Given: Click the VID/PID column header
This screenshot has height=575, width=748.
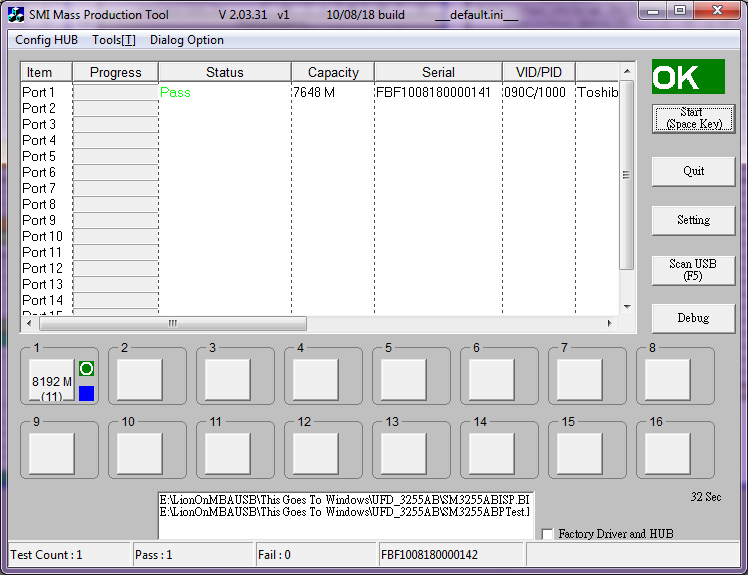Looking at the screenshot, I should point(539,72).
